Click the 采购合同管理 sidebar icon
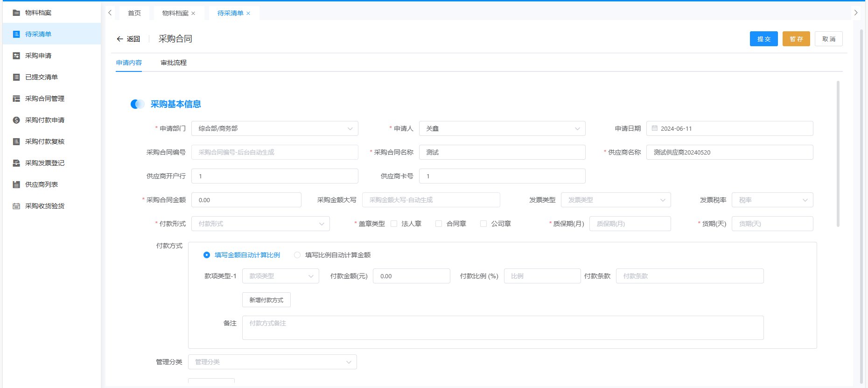Viewport: 868px width, 388px height. click(16, 99)
